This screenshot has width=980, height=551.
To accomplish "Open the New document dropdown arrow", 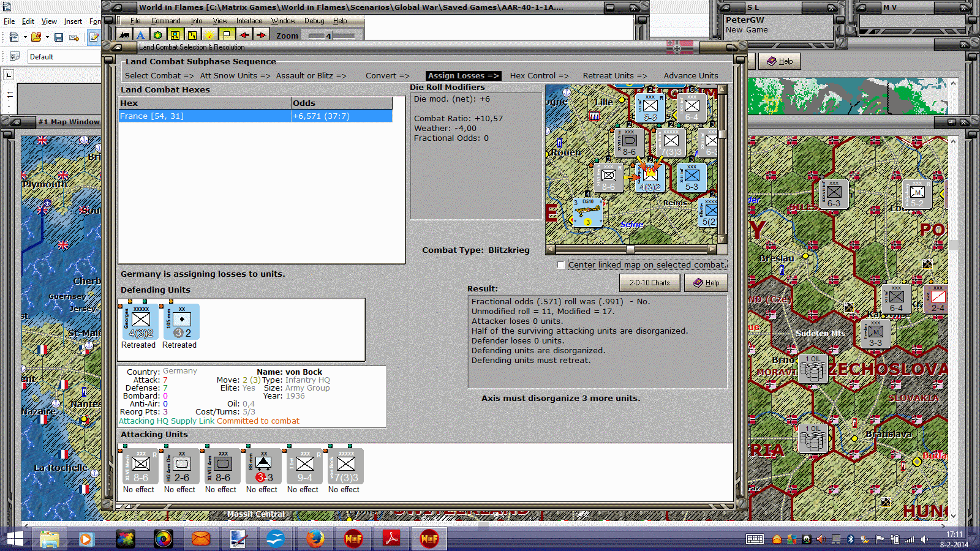I will pos(25,37).
